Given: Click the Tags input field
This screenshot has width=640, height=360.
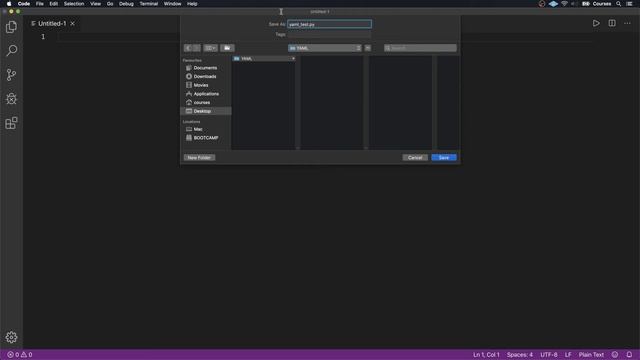Looking at the screenshot, I should tap(329, 35).
